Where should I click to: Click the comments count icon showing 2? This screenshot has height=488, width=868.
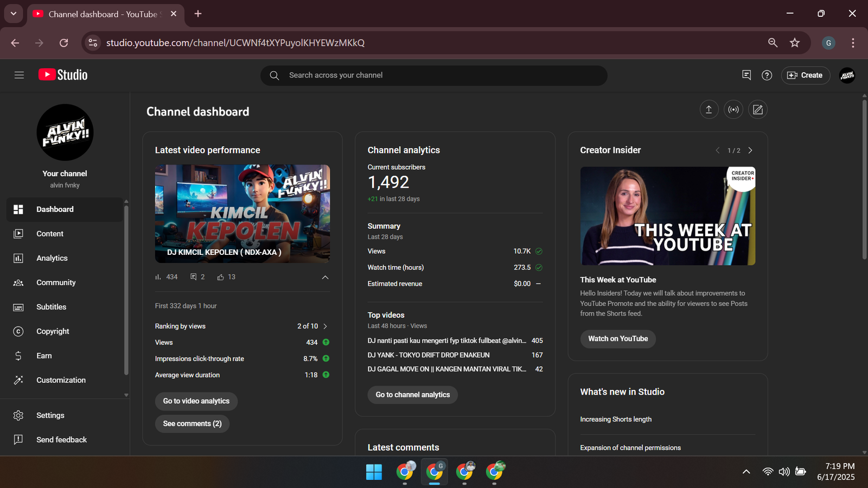tap(194, 277)
